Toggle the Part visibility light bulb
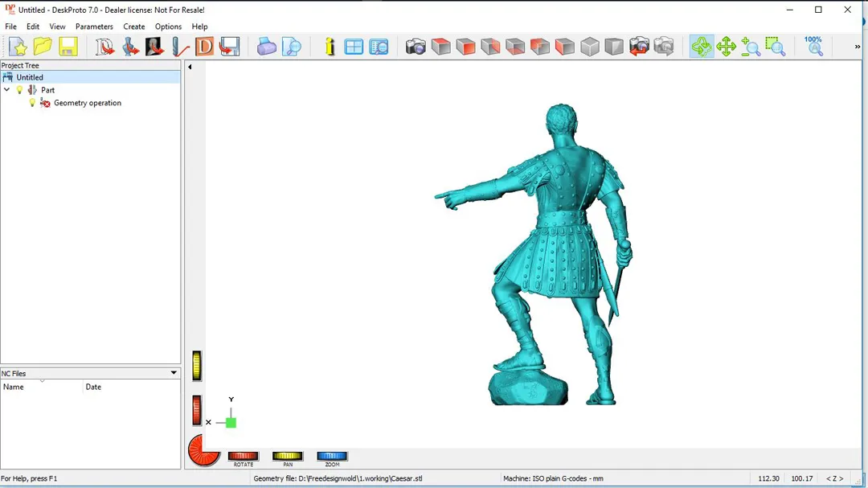868x488 pixels. [20, 90]
